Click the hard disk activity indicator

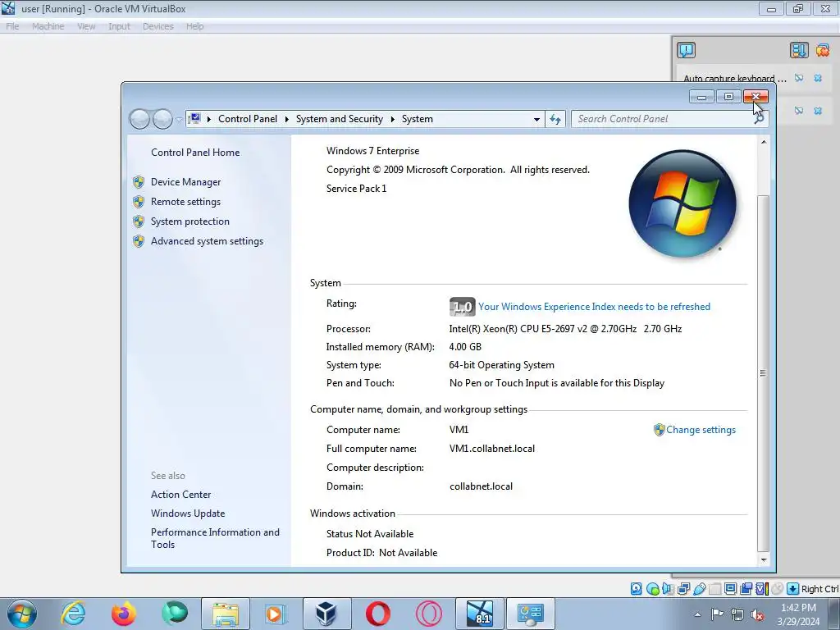[x=637, y=589]
